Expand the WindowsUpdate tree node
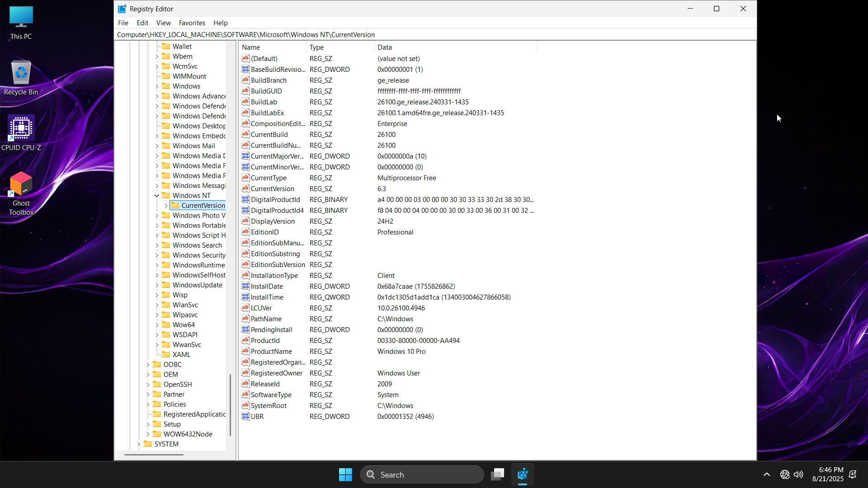The image size is (868, 488). (157, 285)
